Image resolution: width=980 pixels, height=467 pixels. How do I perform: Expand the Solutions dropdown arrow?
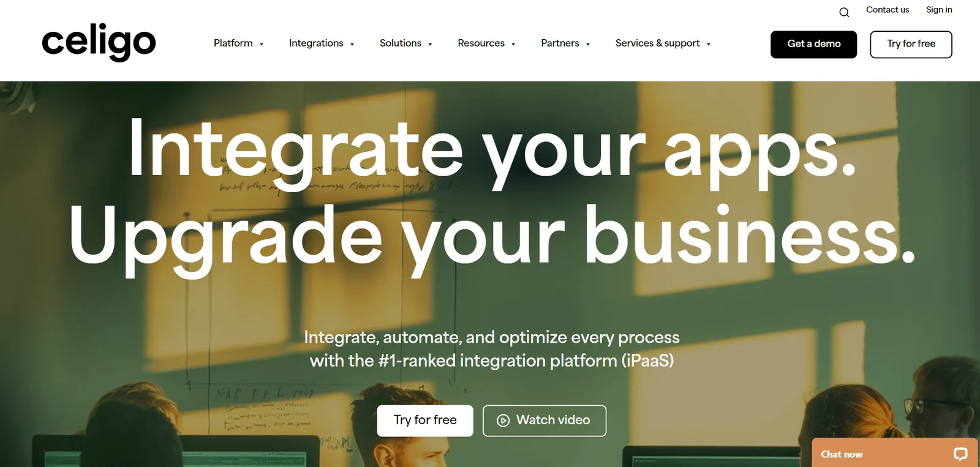(430, 44)
